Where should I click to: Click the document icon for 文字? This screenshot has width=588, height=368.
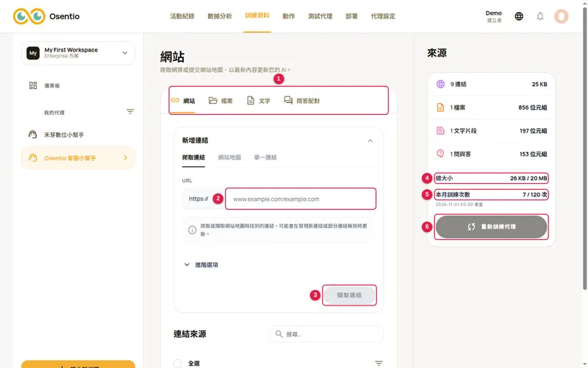pyautogui.click(x=251, y=100)
